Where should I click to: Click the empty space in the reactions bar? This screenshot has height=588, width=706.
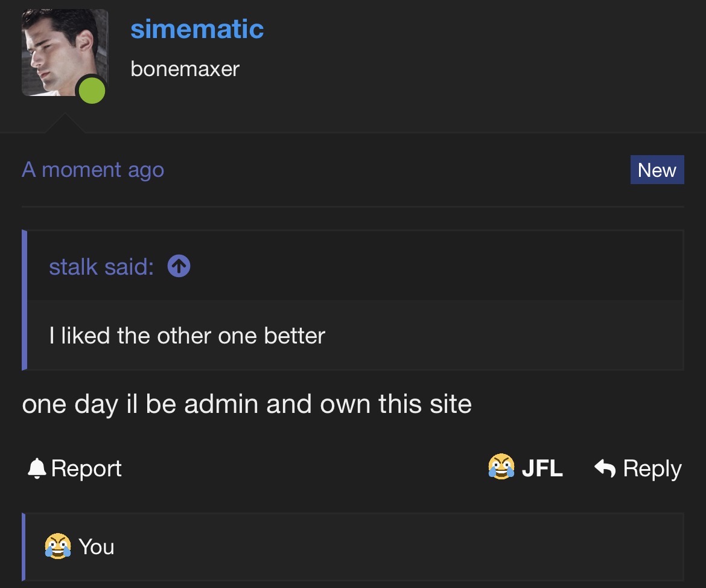[396, 546]
